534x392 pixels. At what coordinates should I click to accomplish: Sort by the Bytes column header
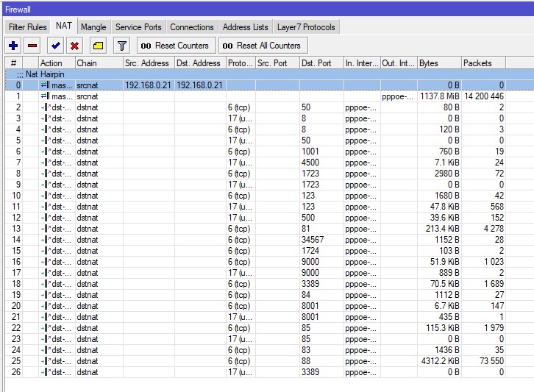click(438, 63)
